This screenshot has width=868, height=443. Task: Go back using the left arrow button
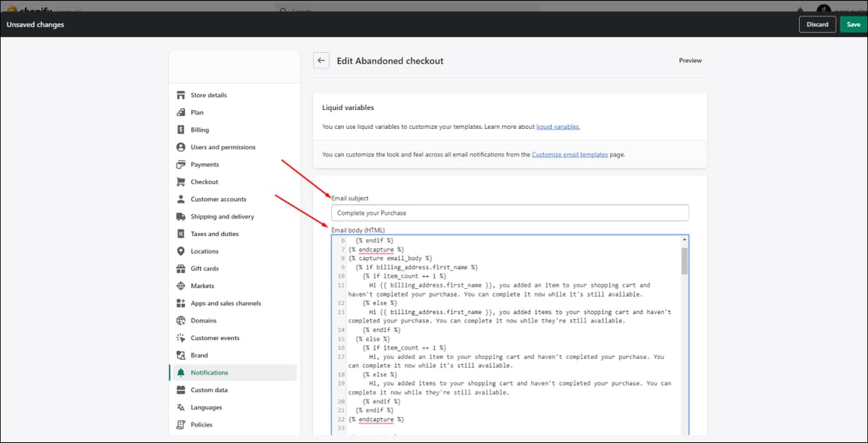pos(321,61)
